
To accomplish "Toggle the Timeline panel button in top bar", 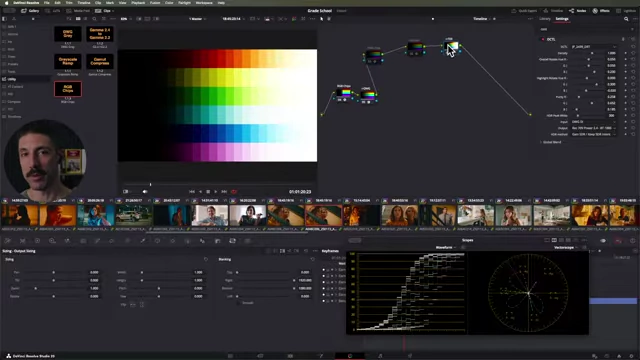I will pyautogui.click(x=553, y=11).
